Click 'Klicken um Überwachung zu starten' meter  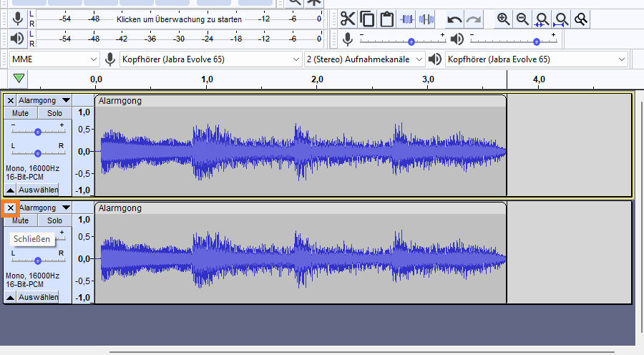[x=179, y=19]
